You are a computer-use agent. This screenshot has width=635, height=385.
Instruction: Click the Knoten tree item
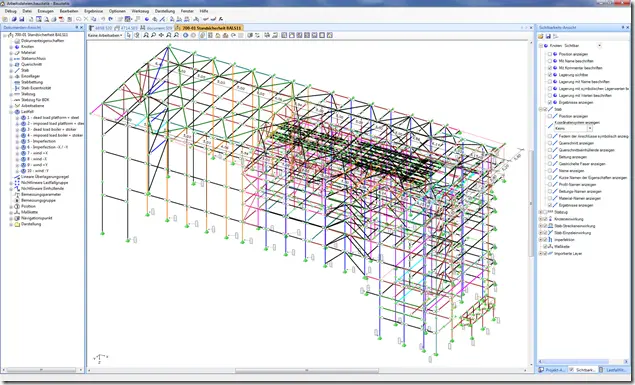pos(28,47)
